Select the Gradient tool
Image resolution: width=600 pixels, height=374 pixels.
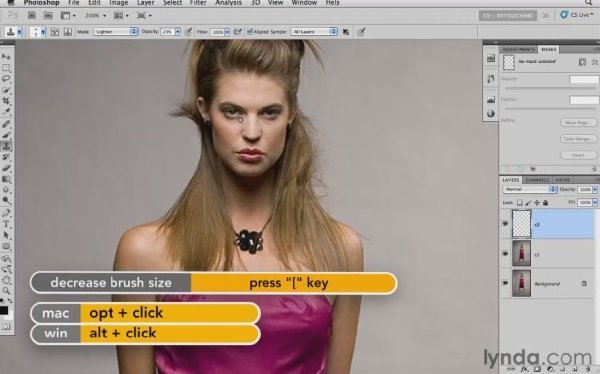(x=6, y=179)
